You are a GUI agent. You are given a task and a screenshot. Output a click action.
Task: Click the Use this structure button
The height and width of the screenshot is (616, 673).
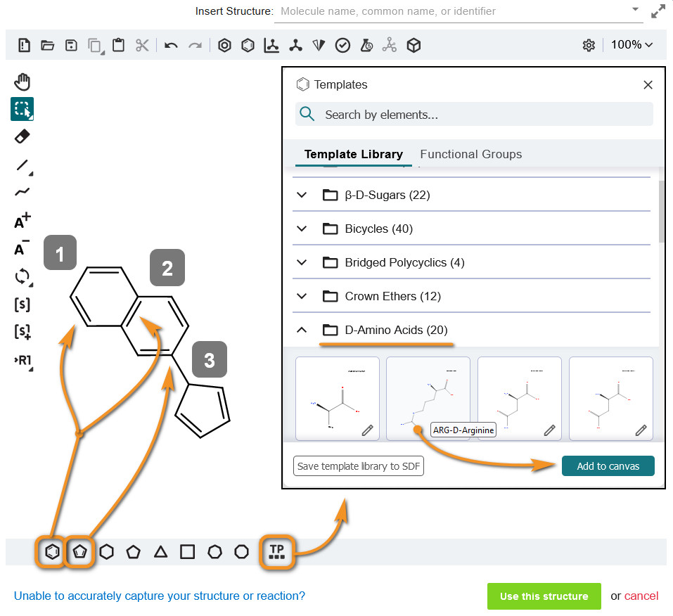[x=544, y=596]
